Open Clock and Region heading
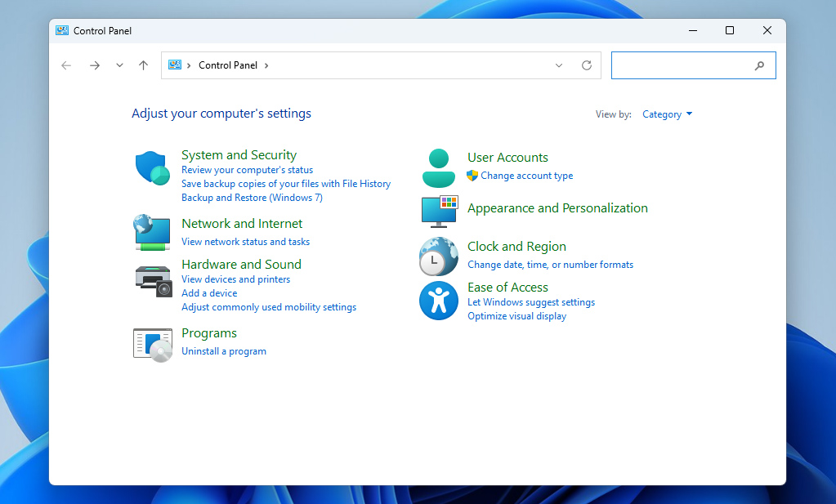The image size is (836, 504). click(x=516, y=246)
